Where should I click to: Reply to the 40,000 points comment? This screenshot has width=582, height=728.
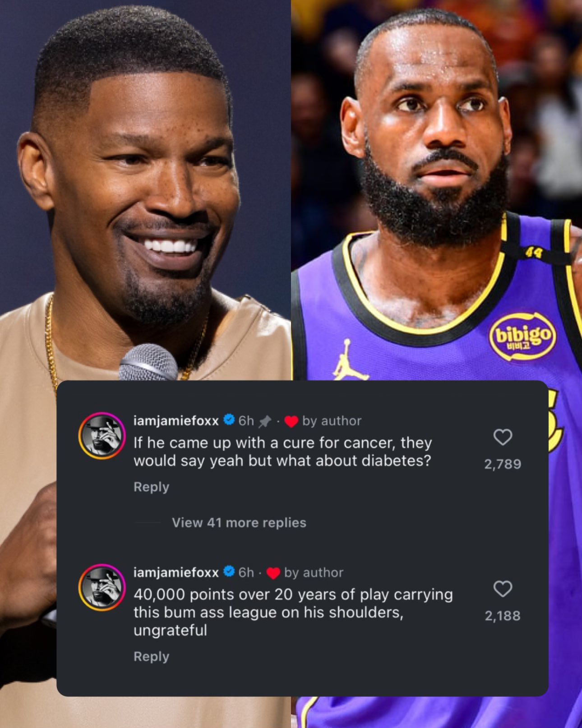[151, 657]
